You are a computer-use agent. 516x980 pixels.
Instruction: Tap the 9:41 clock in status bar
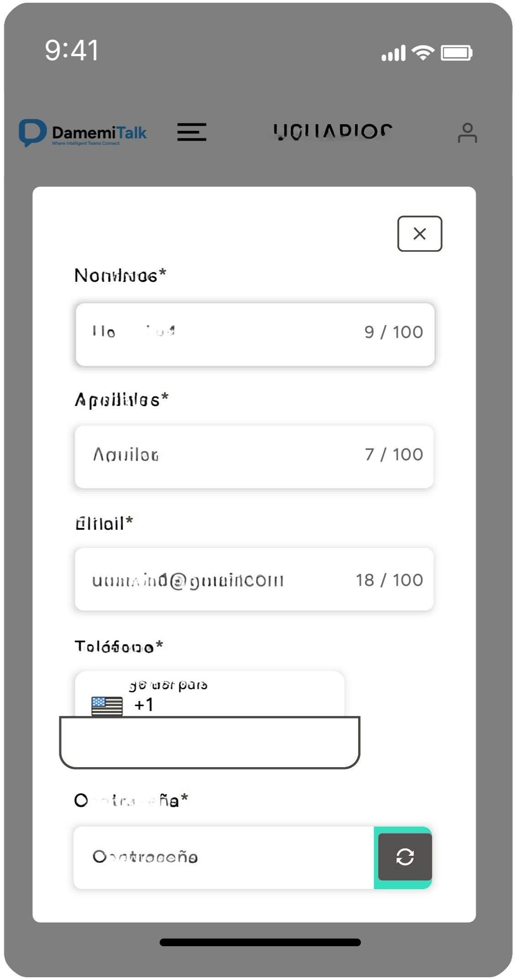(72, 50)
